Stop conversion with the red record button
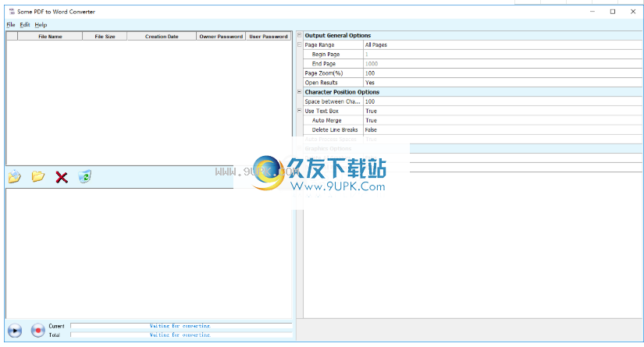 click(37, 330)
